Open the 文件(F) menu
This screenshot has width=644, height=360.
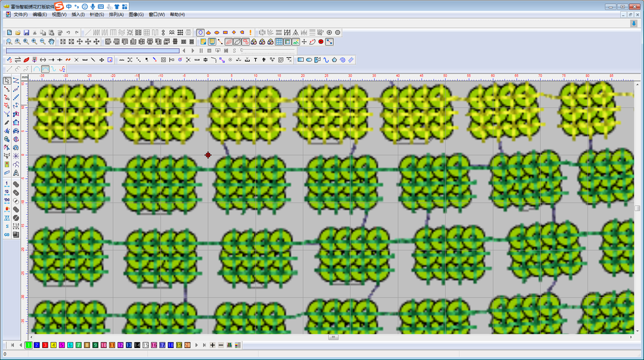pos(20,14)
